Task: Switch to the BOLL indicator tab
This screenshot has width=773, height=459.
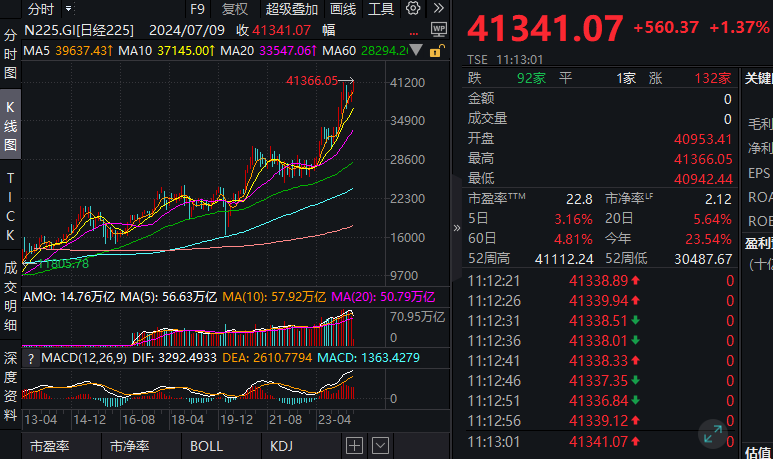Action: click(207, 446)
